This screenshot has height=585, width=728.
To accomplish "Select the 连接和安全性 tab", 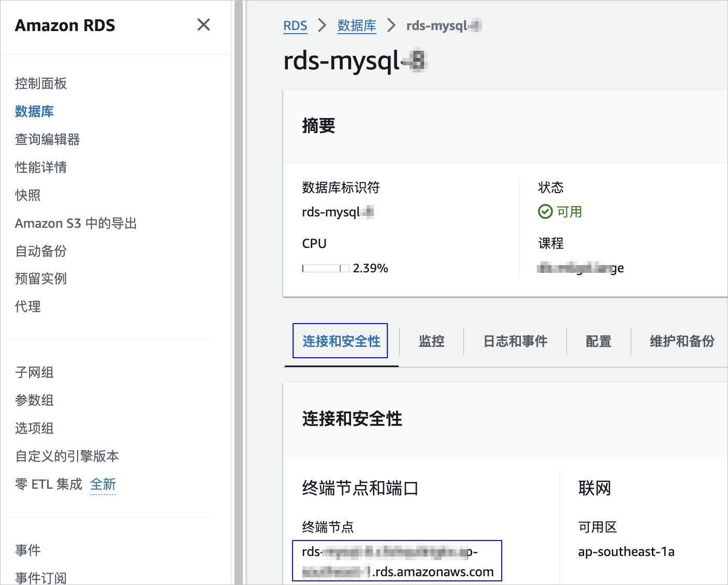I will (x=341, y=341).
